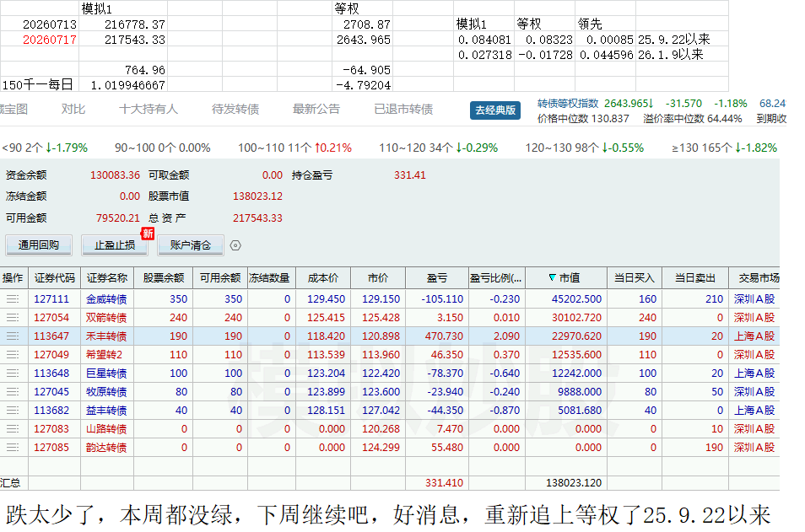The image size is (805, 532).
Task: Click the 山路转债 security name
Action: (x=106, y=428)
